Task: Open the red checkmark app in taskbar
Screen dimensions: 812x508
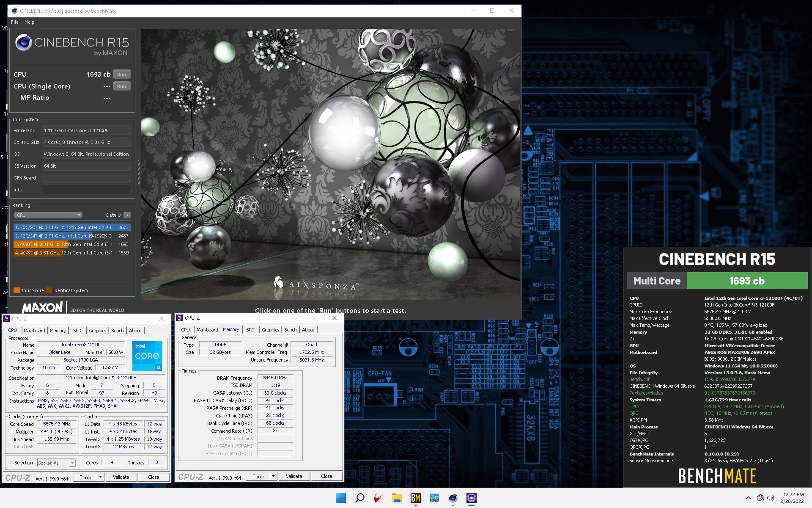Action: click(x=378, y=498)
